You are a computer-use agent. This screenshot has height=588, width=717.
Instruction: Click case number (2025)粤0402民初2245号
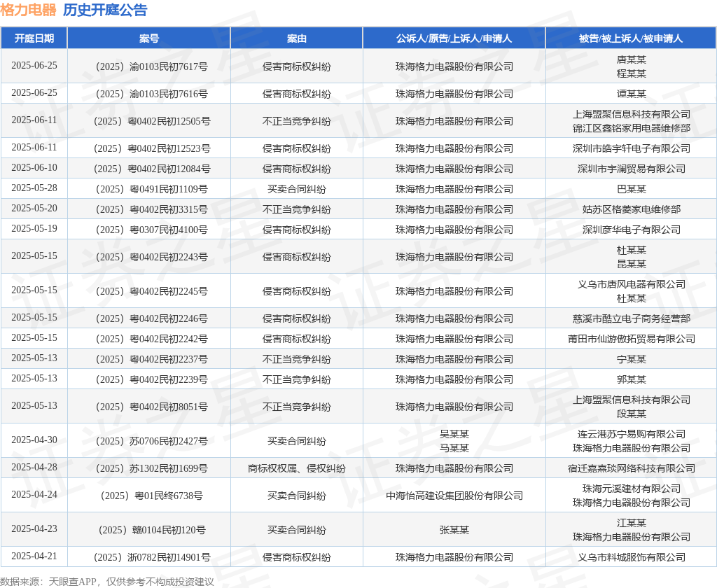click(x=152, y=292)
